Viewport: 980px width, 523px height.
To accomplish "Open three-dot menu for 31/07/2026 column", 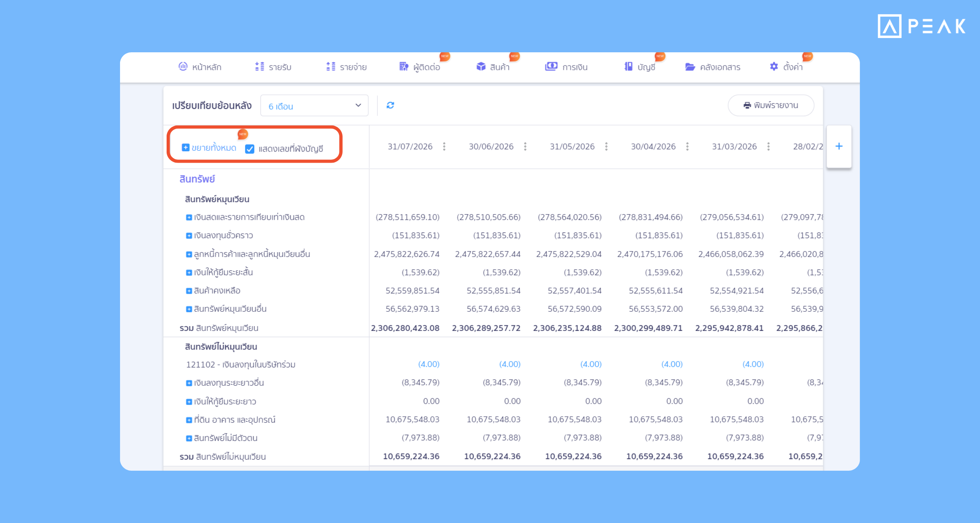I will [x=444, y=147].
